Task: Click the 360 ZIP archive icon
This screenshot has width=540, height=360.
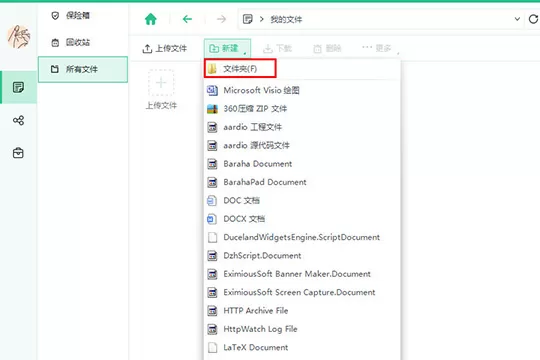Action: 212,109
